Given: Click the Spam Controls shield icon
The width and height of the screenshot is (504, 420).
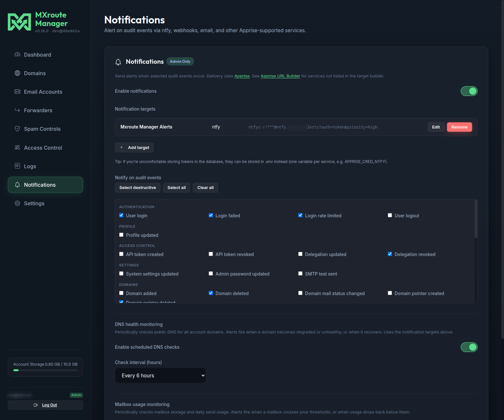Looking at the screenshot, I should pos(17,129).
